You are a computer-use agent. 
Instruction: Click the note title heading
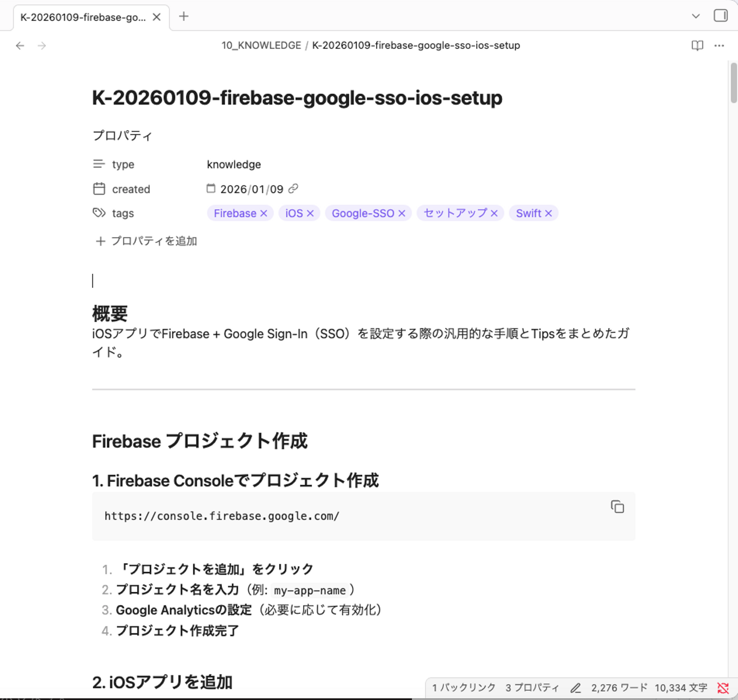tap(297, 98)
